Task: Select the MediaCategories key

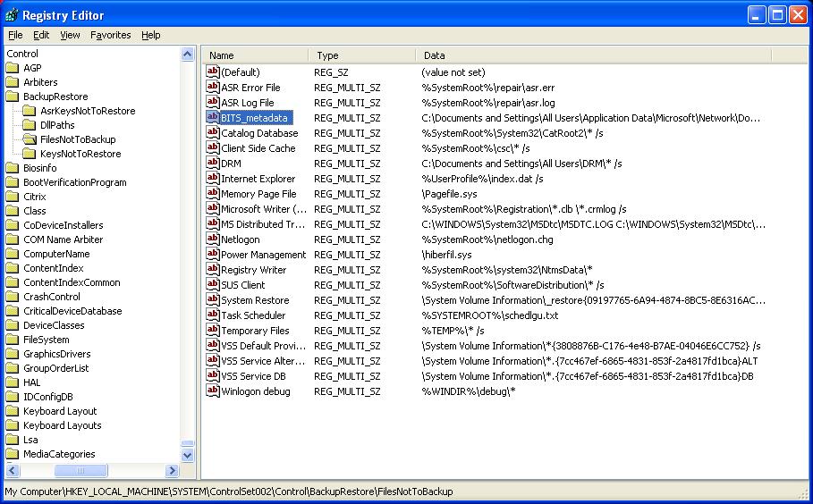Action: (x=59, y=454)
